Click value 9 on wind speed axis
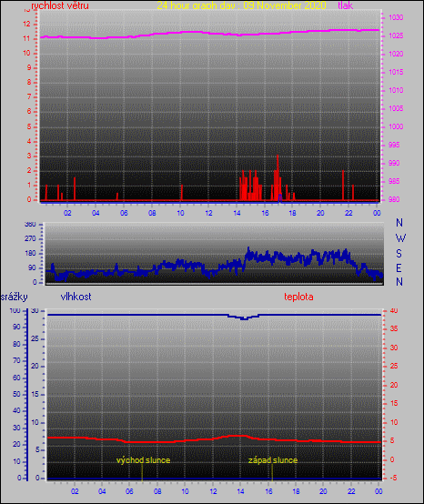This screenshot has width=424, height=504. [x=29, y=68]
